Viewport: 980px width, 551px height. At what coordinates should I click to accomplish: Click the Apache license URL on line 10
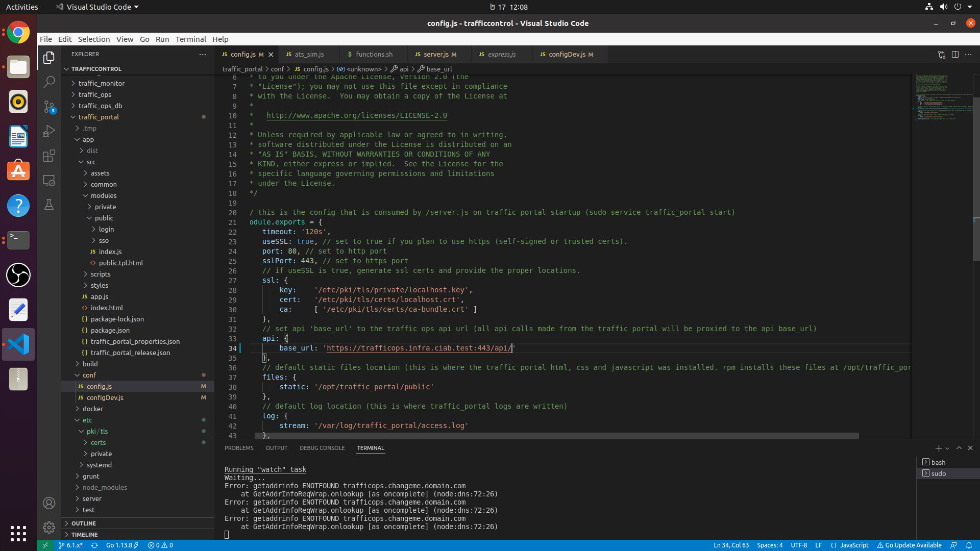click(357, 115)
